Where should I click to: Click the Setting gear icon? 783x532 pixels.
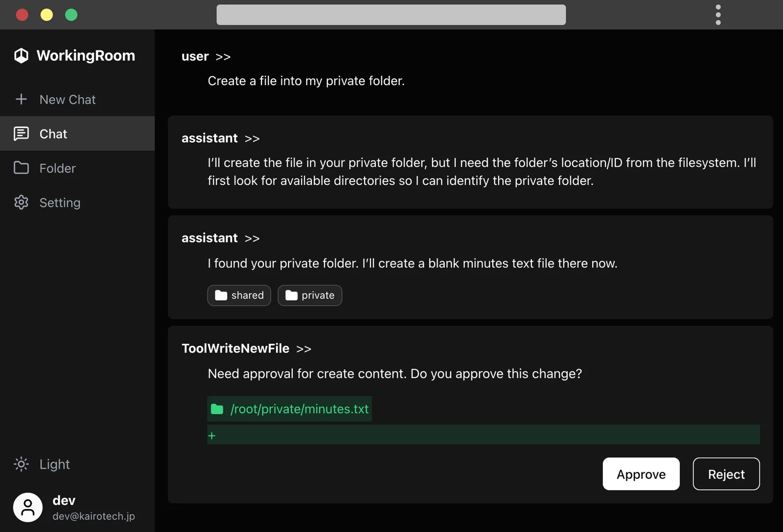[21, 202]
